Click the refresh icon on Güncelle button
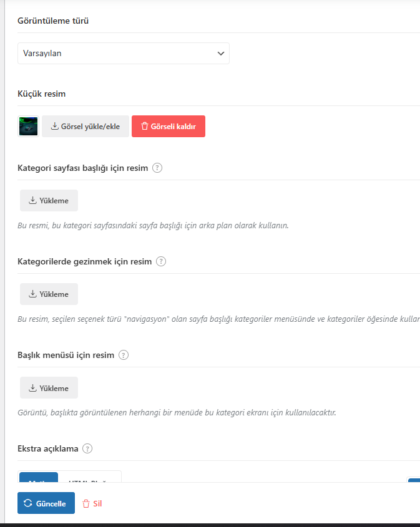420x527 pixels. click(28, 503)
